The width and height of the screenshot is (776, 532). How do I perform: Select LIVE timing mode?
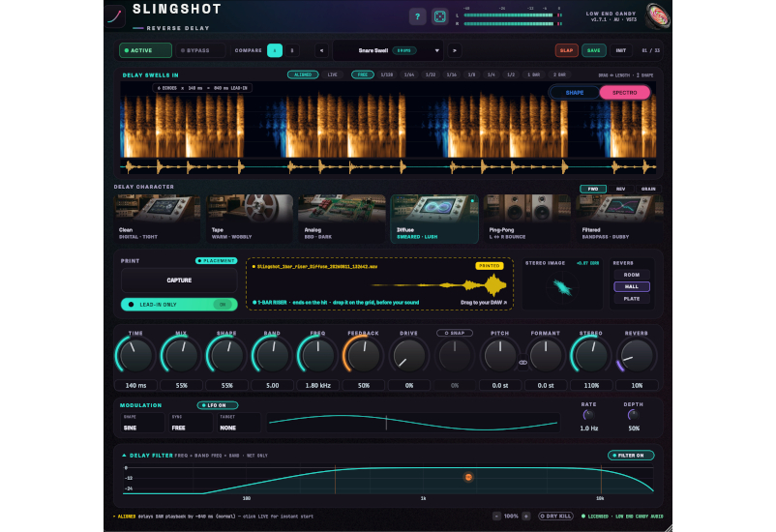(333, 74)
